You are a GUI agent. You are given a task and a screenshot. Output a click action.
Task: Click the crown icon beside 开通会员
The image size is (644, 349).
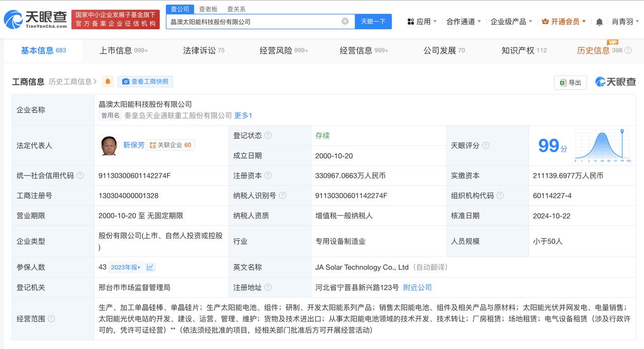tap(545, 22)
